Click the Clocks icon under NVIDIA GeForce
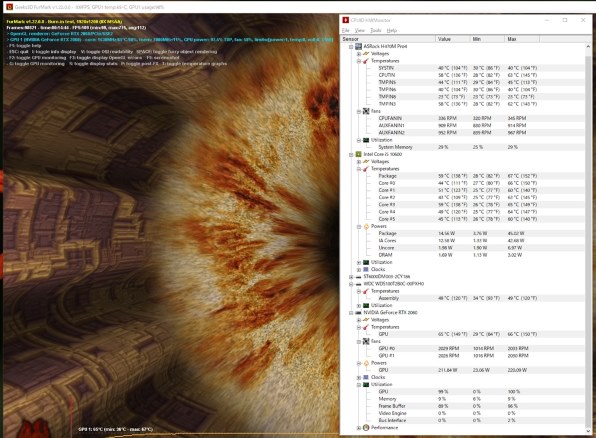The image size is (596, 438). (x=366, y=377)
